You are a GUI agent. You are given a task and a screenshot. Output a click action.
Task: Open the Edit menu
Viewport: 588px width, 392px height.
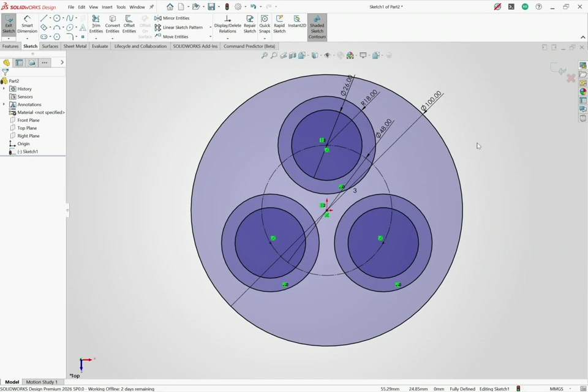point(81,7)
